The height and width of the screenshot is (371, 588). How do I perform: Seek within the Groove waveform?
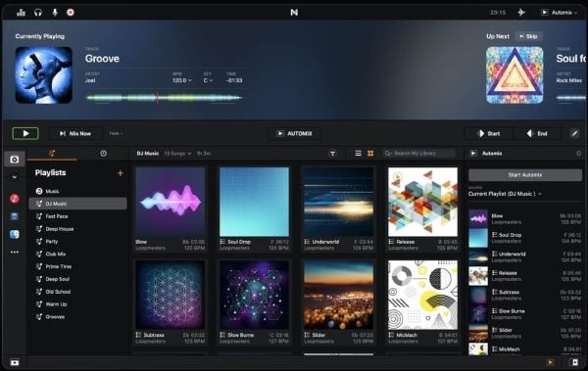(x=164, y=98)
